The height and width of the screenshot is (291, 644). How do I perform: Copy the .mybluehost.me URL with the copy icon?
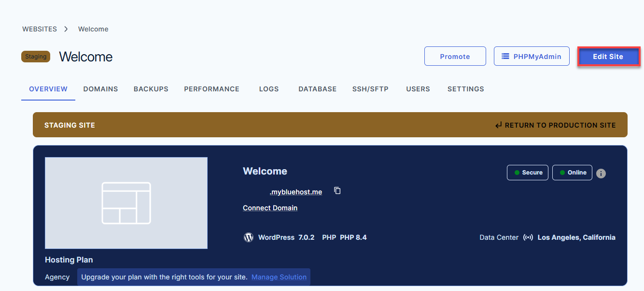(337, 191)
